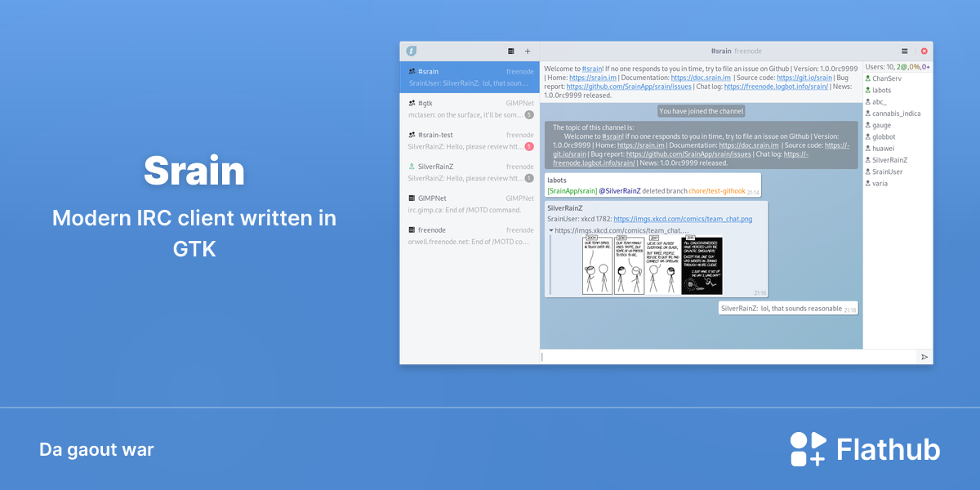Click the gray unread badge on the #gtk row
The width and height of the screenshot is (980, 490).
[x=529, y=115]
